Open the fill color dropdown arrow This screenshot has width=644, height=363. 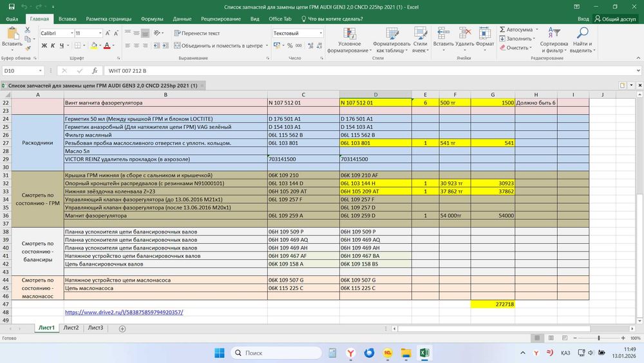(x=100, y=46)
